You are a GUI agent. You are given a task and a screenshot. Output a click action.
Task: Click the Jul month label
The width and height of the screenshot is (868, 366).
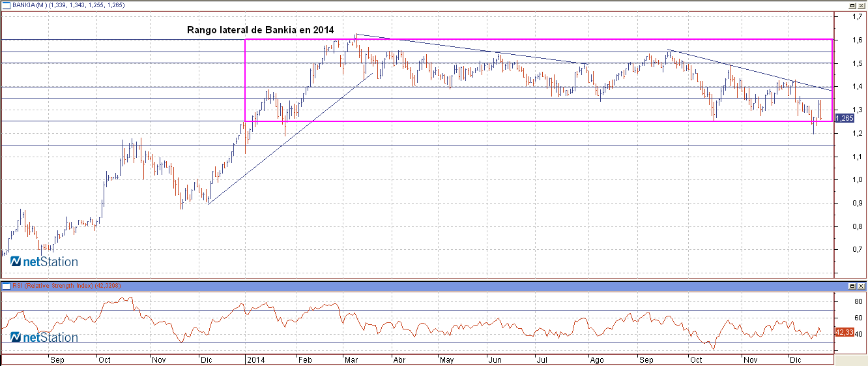[x=542, y=359]
